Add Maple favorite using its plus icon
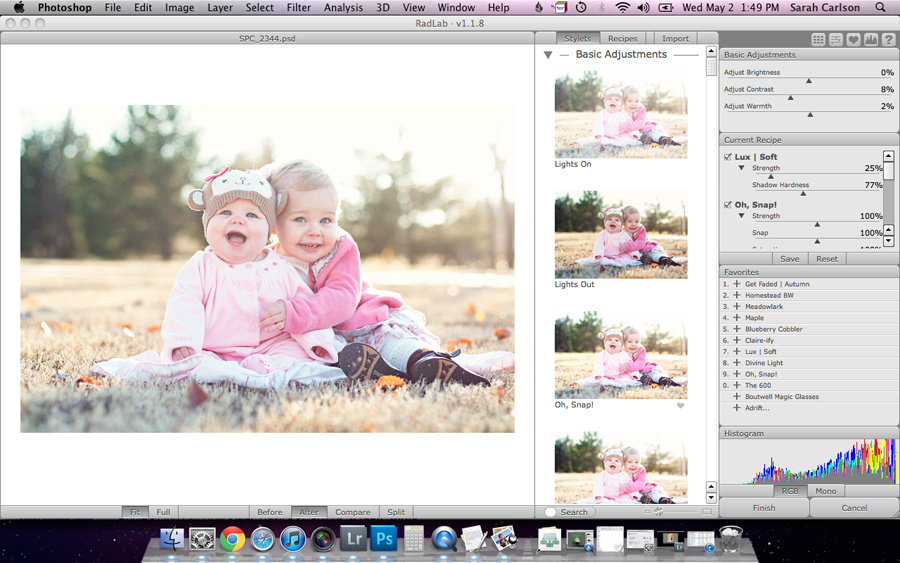900x563 pixels. 736,317
